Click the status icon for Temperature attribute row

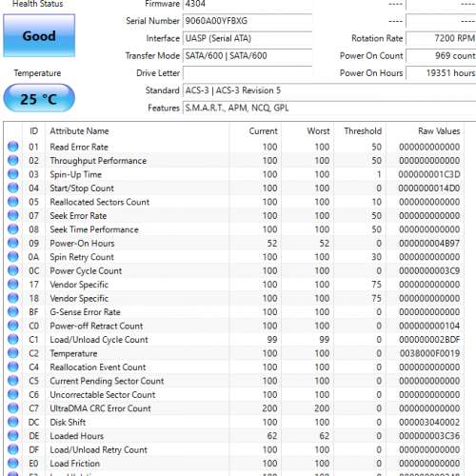(13, 353)
